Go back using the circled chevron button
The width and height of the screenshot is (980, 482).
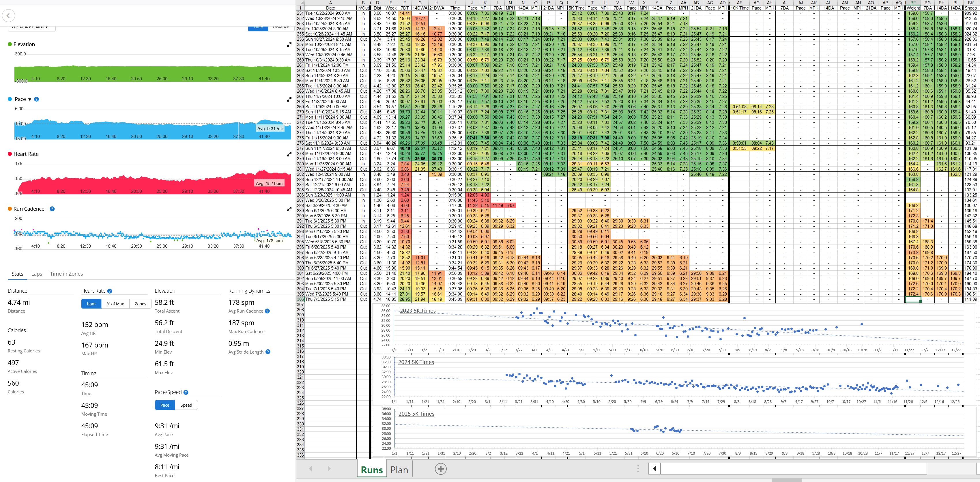(x=8, y=16)
